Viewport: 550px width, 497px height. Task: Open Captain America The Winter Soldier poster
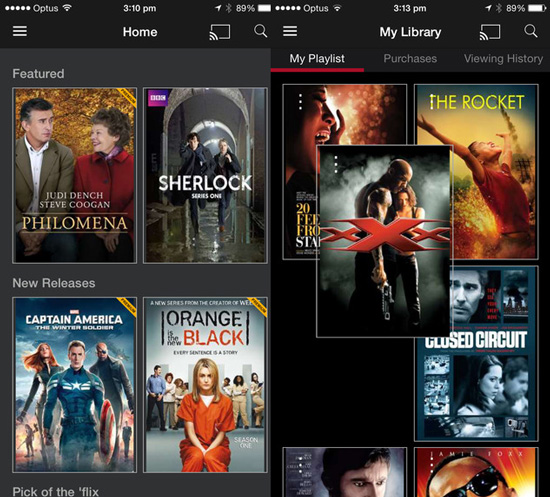pos(74,385)
